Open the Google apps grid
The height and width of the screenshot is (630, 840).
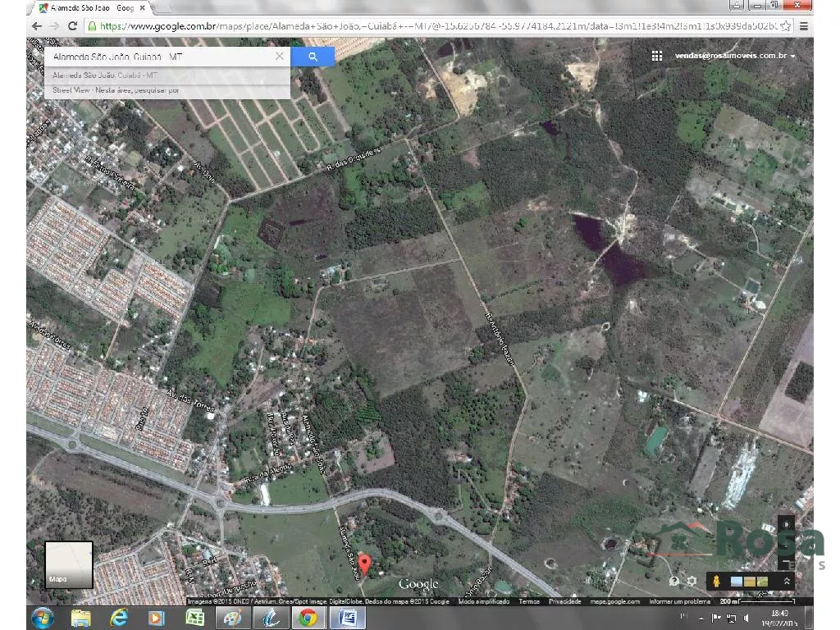point(656,56)
